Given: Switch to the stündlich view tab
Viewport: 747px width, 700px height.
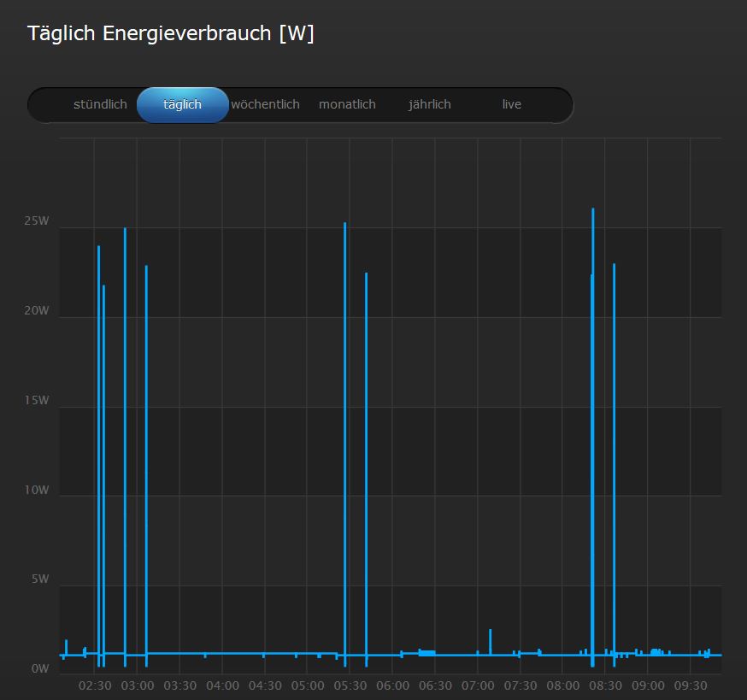Looking at the screenshot, I should point(100,104).
